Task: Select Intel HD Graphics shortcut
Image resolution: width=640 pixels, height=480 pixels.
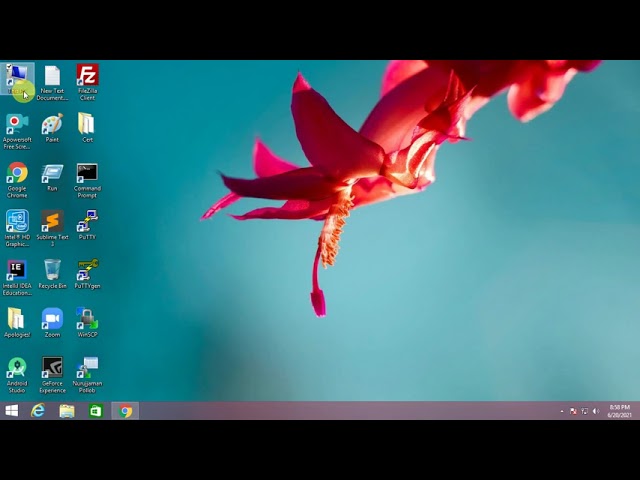Action: pos(17,229)
